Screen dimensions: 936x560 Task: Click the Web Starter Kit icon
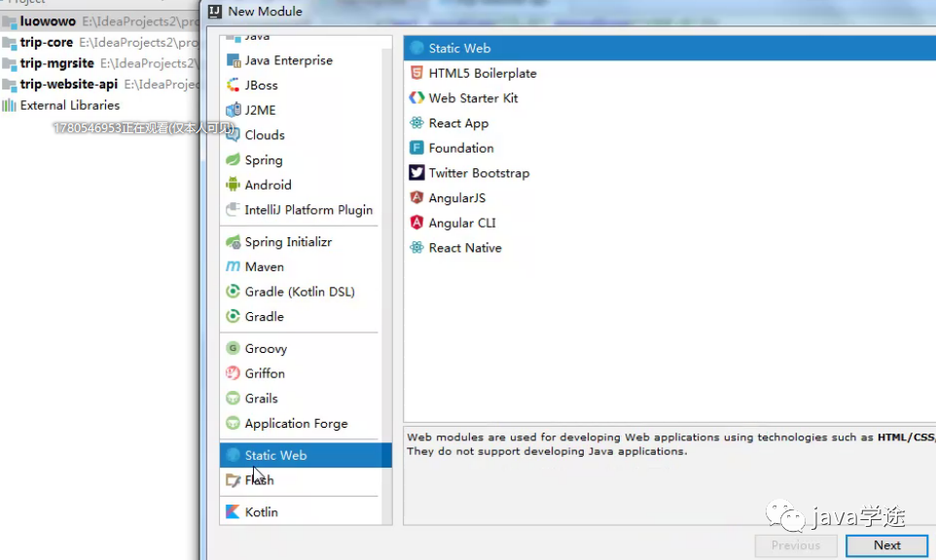pyautogui.click(x=416, y=98)
